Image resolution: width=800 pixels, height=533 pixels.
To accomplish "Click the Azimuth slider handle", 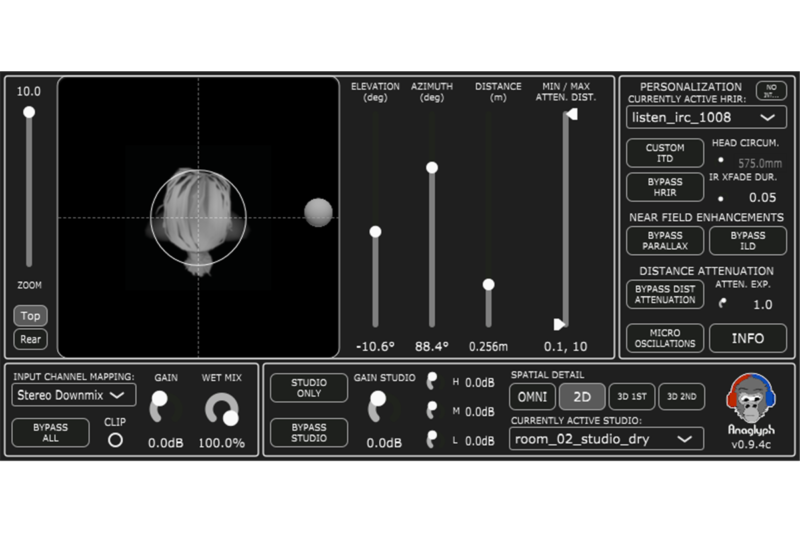I will [432, 167].
